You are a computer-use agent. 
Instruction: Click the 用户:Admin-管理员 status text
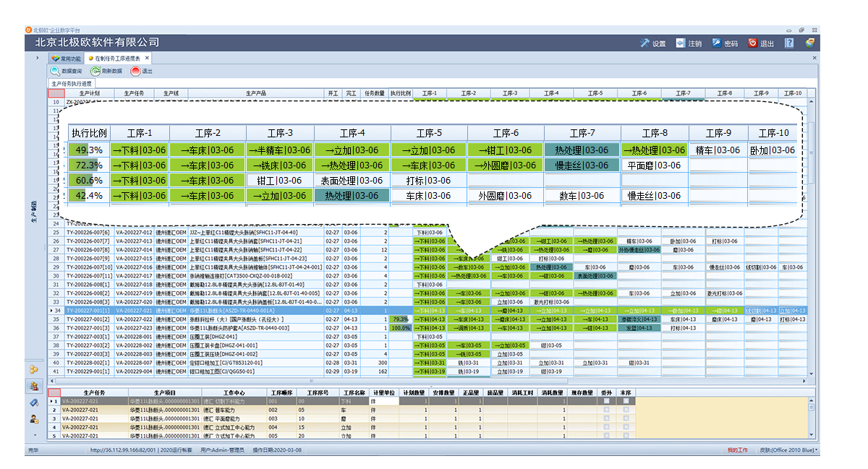[x=222, y=449]
